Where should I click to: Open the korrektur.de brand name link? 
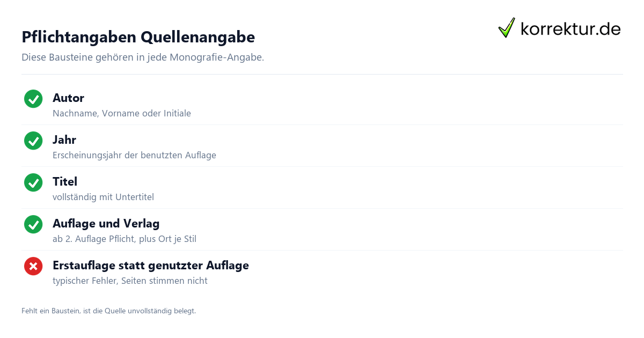(x=570, y=28)
